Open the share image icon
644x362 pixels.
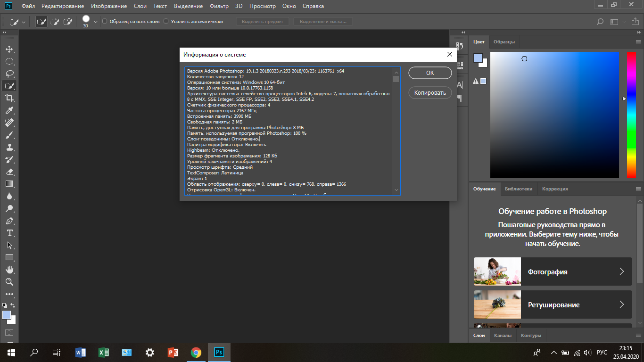[x=635, y=22]
